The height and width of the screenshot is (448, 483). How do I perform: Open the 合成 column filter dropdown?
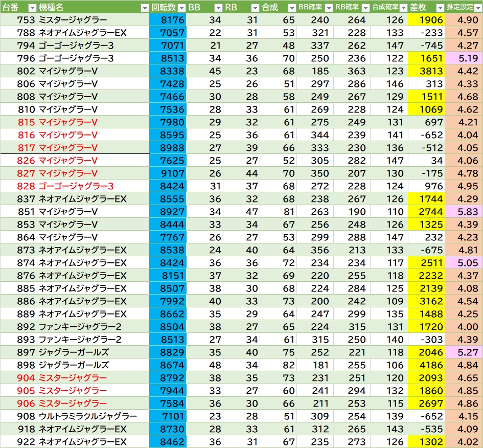click(x=291, y=8)
